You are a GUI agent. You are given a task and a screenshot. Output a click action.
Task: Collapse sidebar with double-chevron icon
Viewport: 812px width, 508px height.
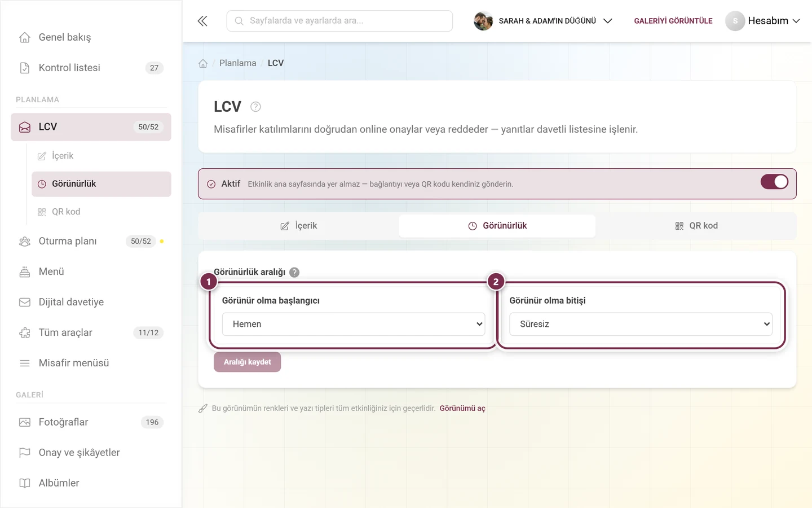[202, 21]
